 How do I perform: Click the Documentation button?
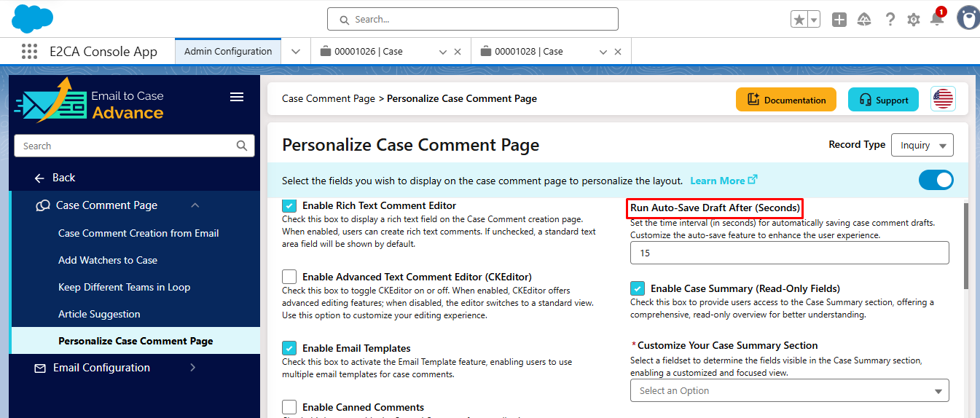click(x=786, y=100)
